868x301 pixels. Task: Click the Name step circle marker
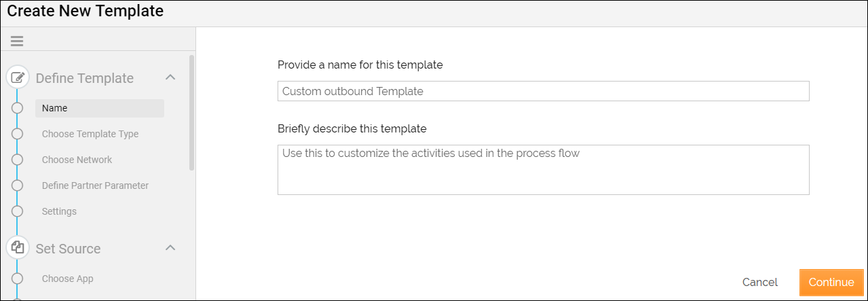(x=18, y=108)
